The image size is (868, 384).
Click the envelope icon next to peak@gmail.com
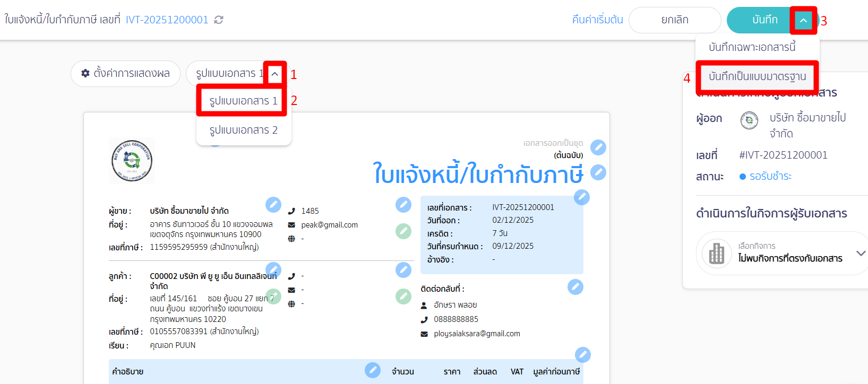coord(291,225)
